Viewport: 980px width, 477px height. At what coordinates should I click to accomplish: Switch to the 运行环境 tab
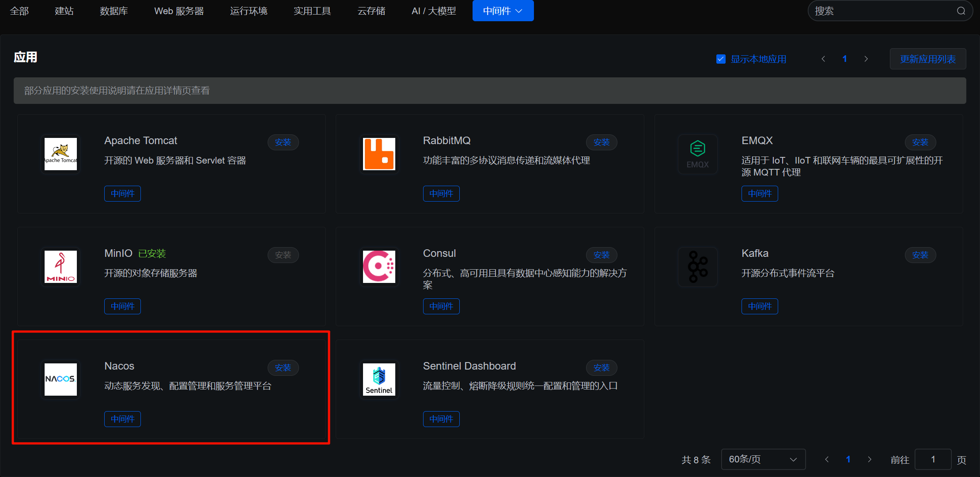249,11
